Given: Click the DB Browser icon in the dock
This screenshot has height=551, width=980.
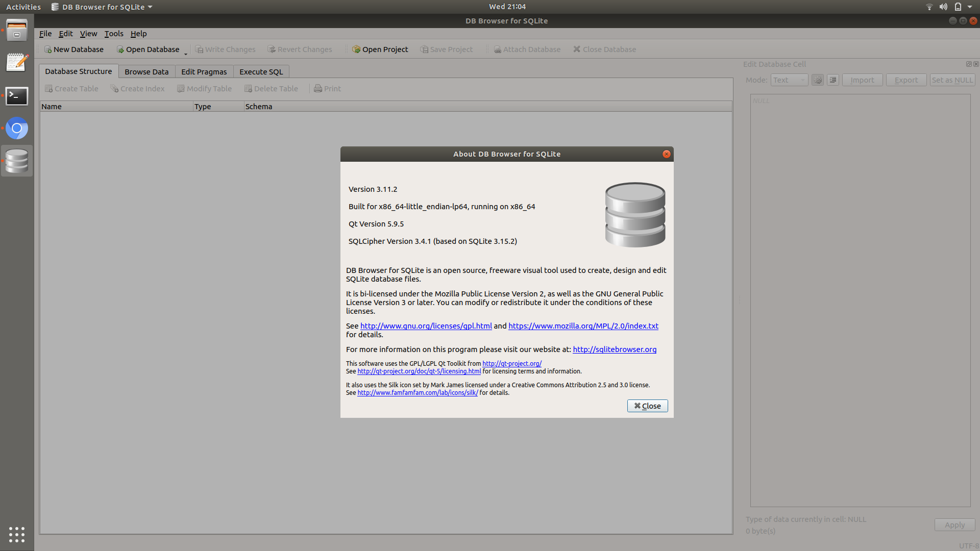Looking at the screenshot, I should (17, 161).
